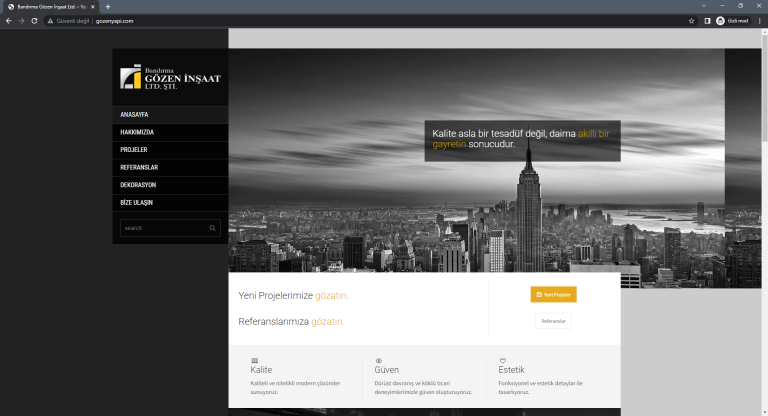Click the Kalite grid icon
Viewport: 768px width, 416px height.
(x=254, y=361)
